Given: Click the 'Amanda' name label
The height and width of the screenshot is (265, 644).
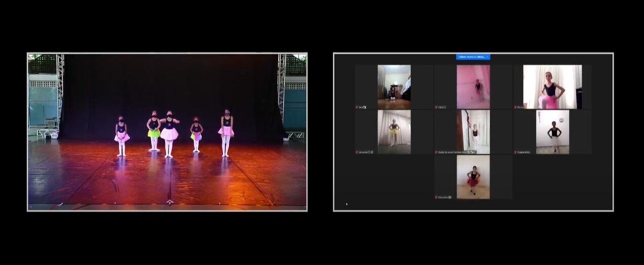Looking at the screenshot, I should tap(363, 152).
